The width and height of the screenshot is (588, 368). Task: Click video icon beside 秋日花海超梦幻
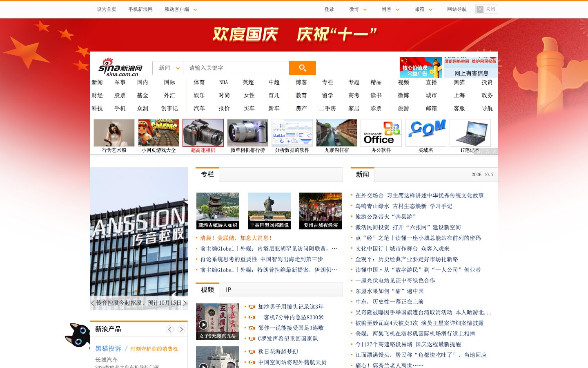coord(252,352)
